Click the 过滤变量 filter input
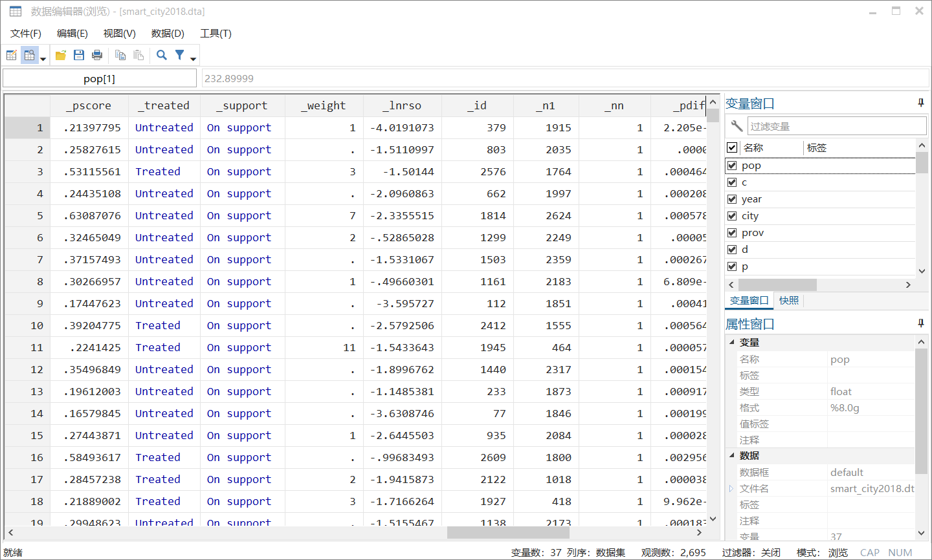This screenshot has width=932, height=560. [x=838, y=126]
